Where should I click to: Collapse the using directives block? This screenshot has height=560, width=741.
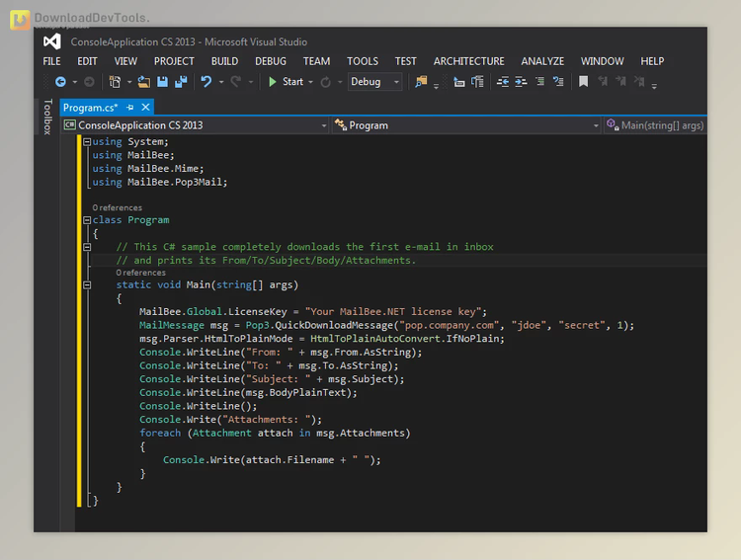click(87, 142)
